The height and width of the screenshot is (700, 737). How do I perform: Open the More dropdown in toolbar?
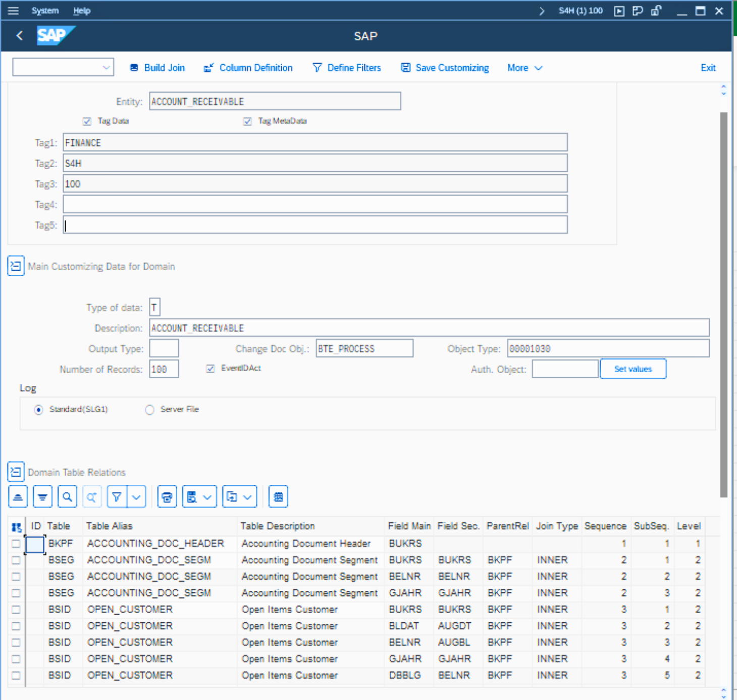click(x=524, y=68)
